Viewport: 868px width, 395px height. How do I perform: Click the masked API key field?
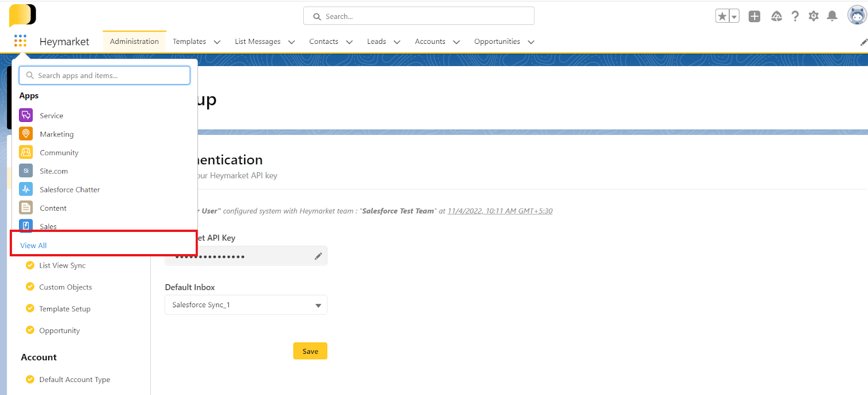246,256
